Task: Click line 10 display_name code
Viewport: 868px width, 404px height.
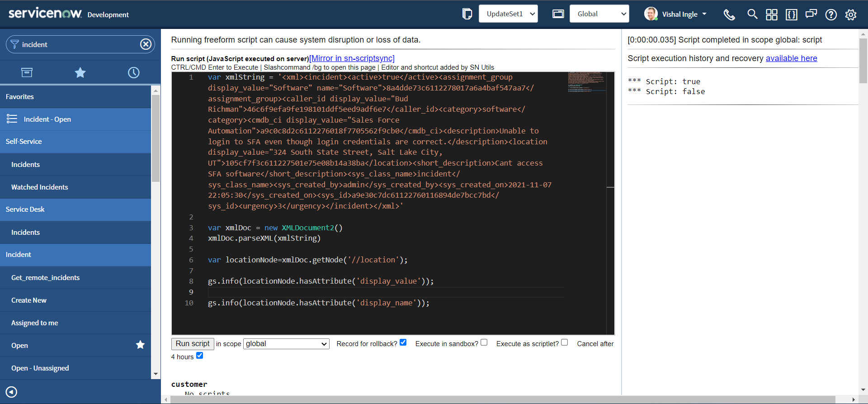Action: tap(318, 303)
